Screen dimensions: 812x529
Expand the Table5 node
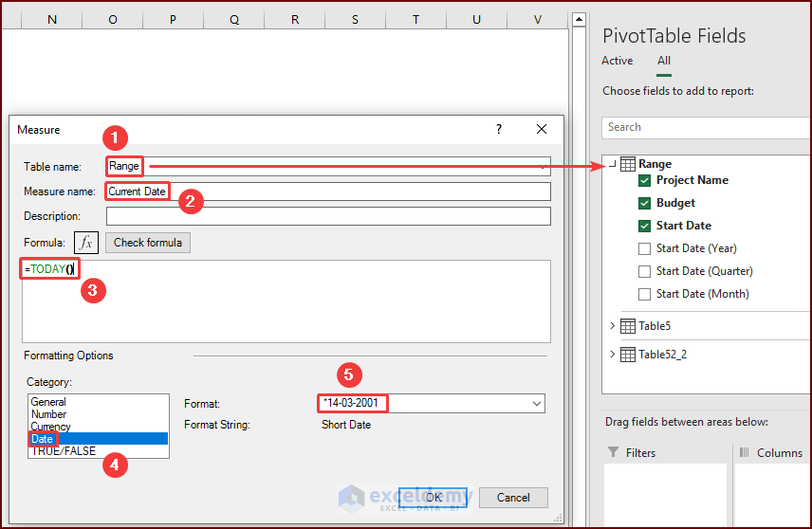(x=613, y=325)
